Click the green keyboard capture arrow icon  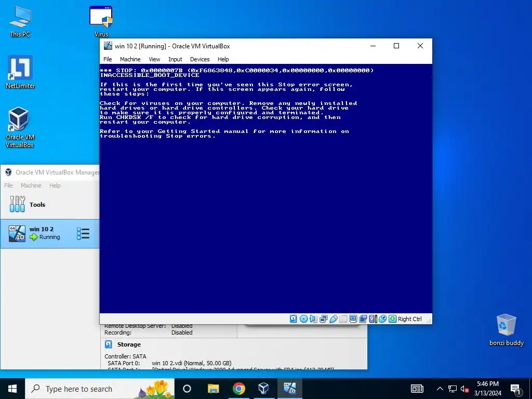click(x=393, y=319)
